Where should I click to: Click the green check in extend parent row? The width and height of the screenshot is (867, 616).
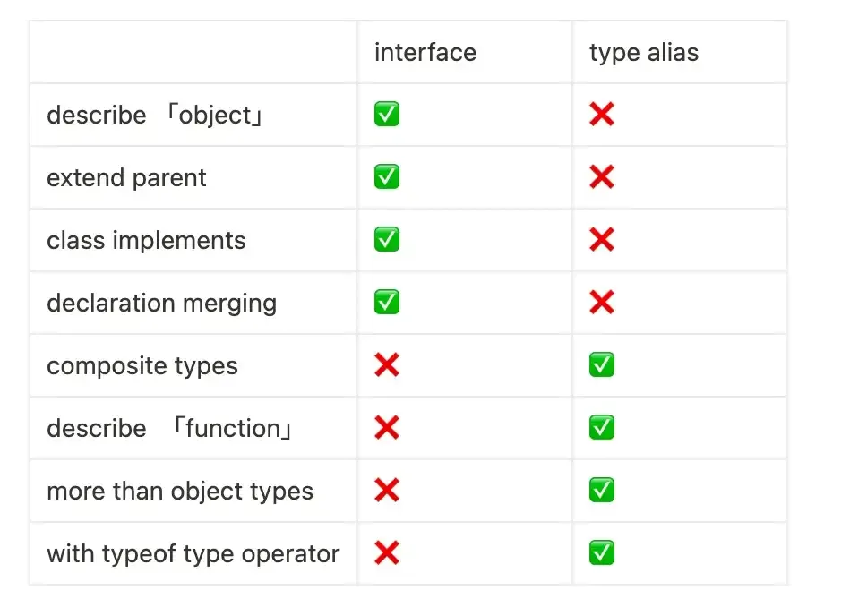pos(387,177)
